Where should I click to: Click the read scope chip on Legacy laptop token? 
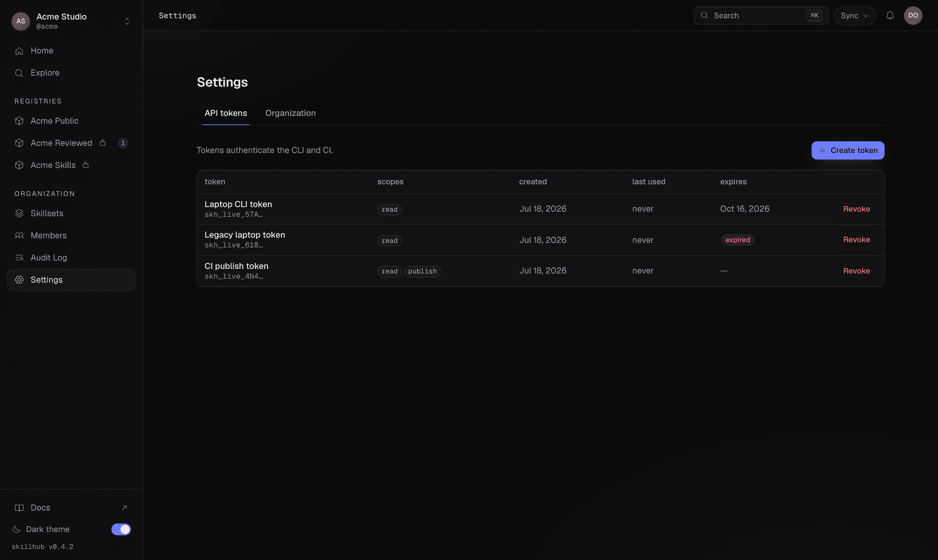pos(389,241)
